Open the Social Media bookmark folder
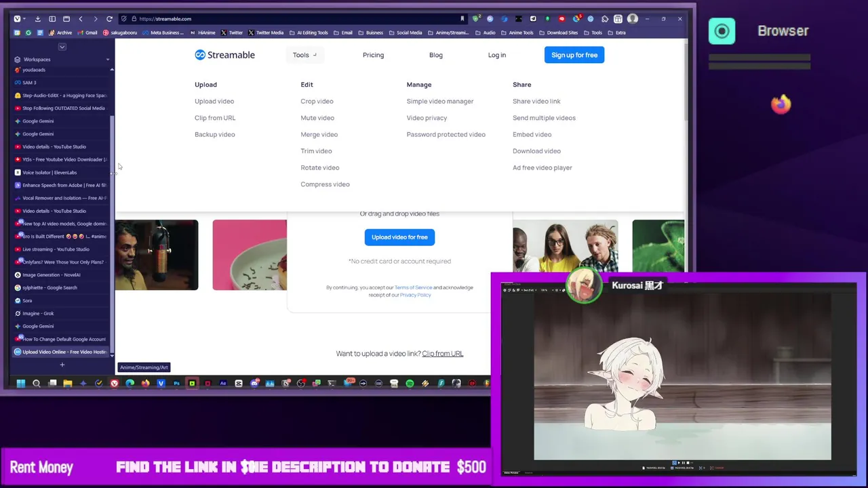 405,33
